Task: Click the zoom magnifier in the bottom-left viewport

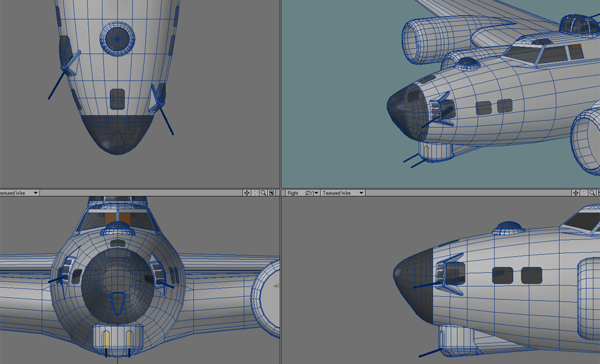Action: (x=263, y=193)
